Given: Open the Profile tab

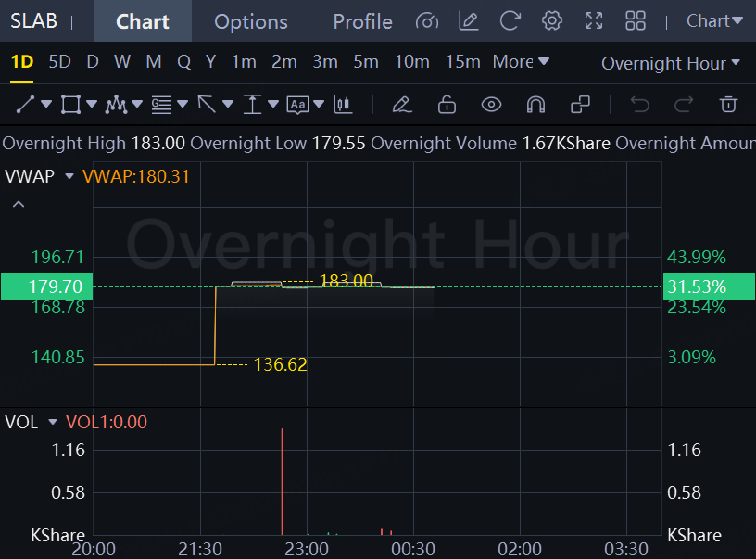Looking at the screenshot, I should pyautogui.click(x=362, y=21).
